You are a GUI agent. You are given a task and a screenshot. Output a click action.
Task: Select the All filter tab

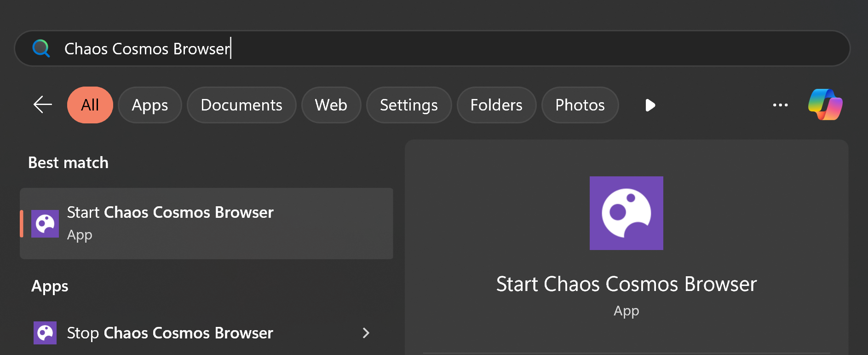[x=90, y=105]
